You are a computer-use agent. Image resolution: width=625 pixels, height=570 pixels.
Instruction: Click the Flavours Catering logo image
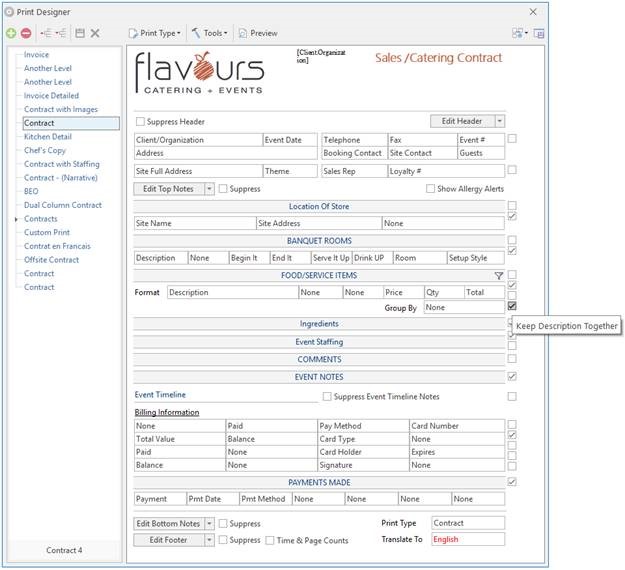click(199, 73)
